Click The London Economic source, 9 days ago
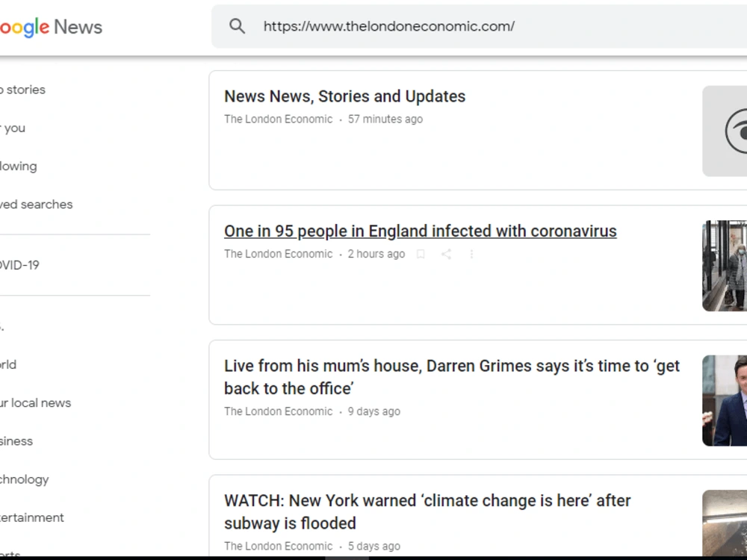 tap(278, 411)
